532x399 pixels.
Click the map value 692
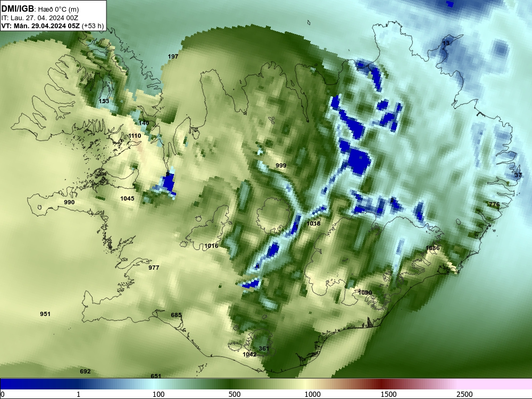click(x=85, y=371)
